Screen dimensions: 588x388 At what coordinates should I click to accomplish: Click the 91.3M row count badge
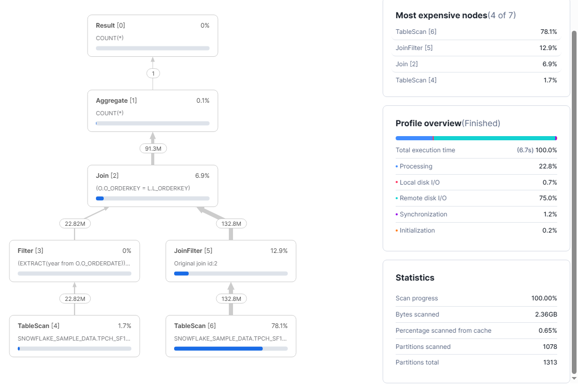click(x=153, y=148)
